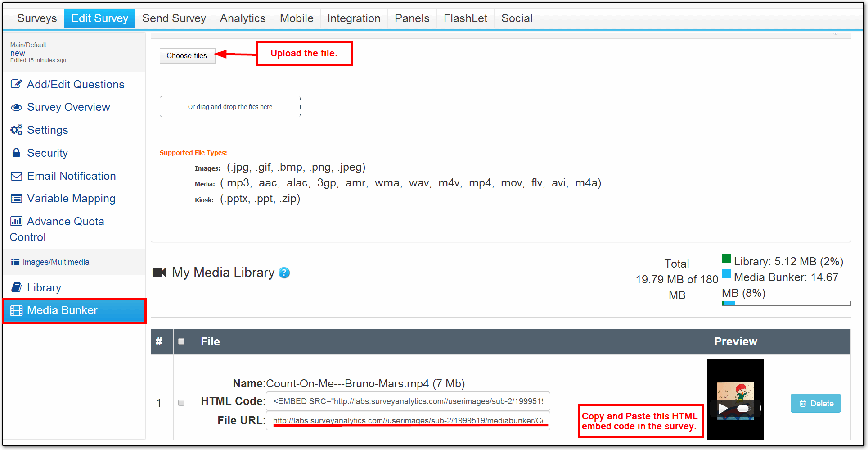Click the Settings gears icon

click(x=16, y=130)
